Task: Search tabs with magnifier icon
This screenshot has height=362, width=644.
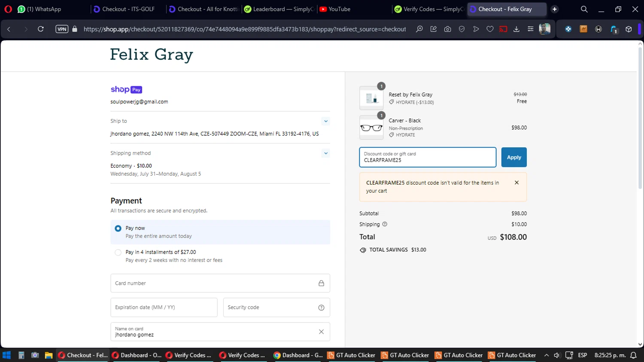Action: pyautogui.click(x=584, y=9)
